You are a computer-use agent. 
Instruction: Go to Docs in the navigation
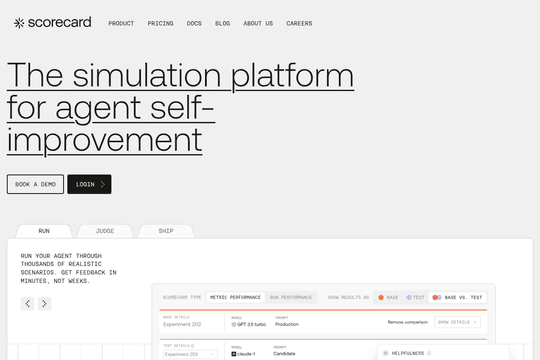click(194, 23)
